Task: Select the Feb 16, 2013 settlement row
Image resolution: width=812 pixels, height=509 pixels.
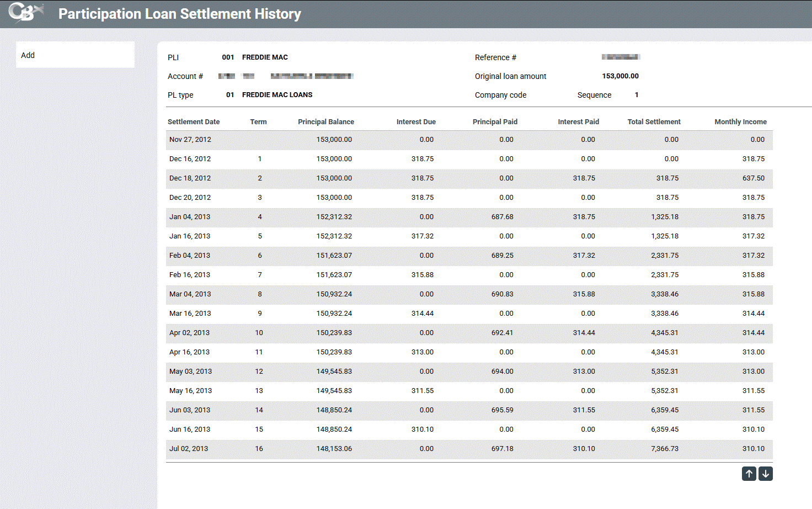Action: [x=190, y=275]
